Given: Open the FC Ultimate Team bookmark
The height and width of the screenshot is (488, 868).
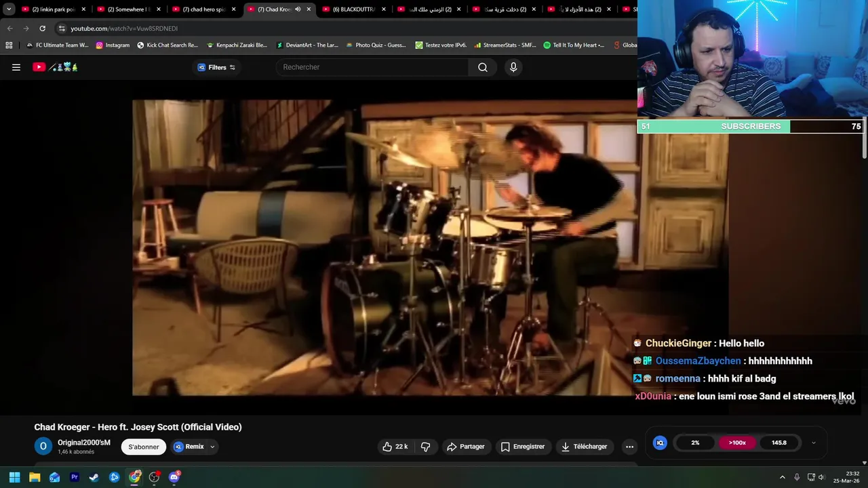Looking at the screenshot, I should (x=57, y=45).
